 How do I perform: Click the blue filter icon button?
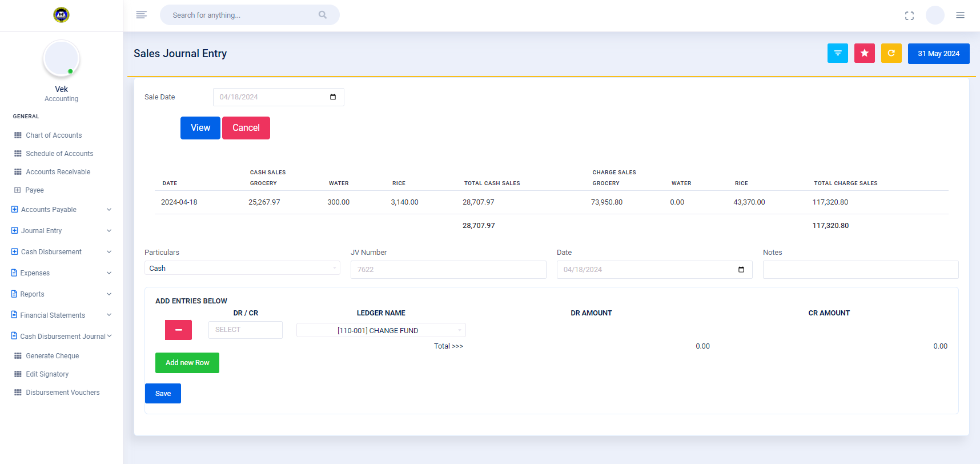pos(837,53)
